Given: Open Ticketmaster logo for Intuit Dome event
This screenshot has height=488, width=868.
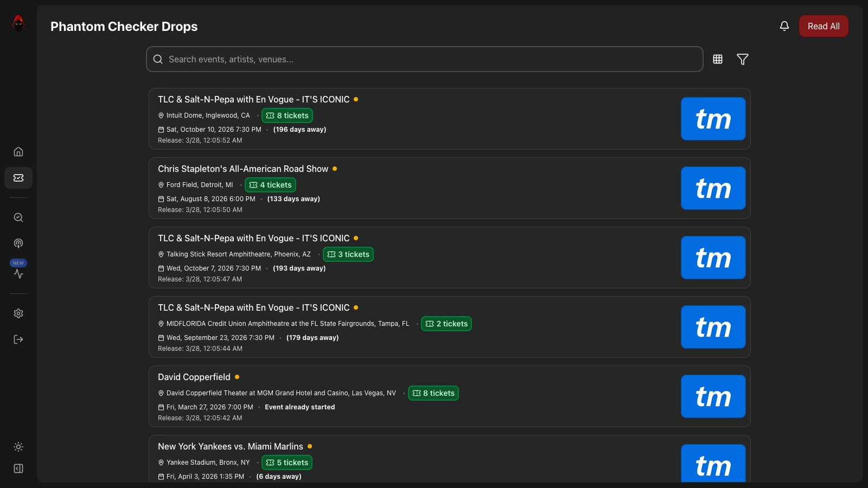Looking at the screenshot, I should 713,119.
